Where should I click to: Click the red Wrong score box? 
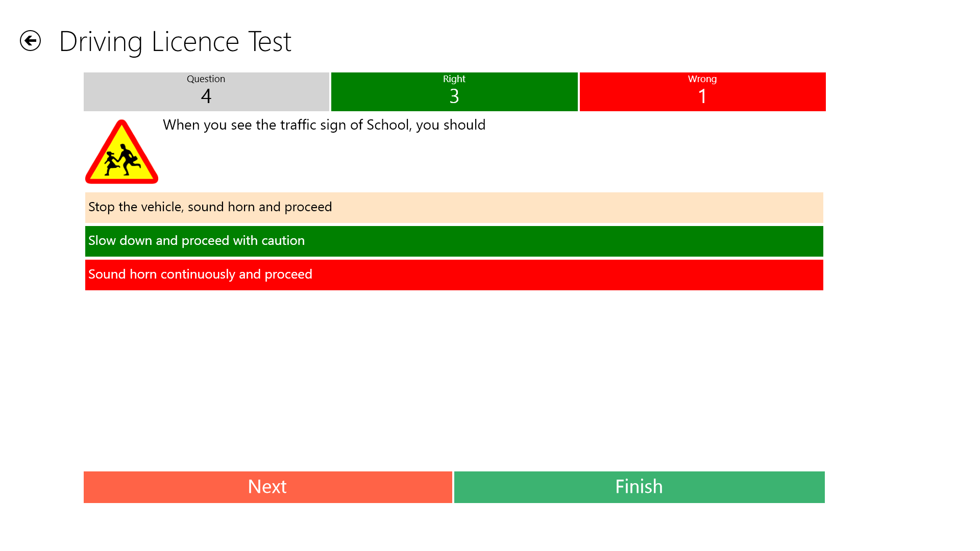[702, 92]
